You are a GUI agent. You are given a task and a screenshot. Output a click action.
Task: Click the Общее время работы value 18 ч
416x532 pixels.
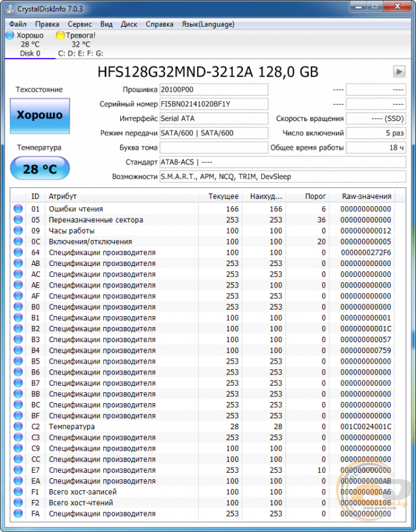376,148
